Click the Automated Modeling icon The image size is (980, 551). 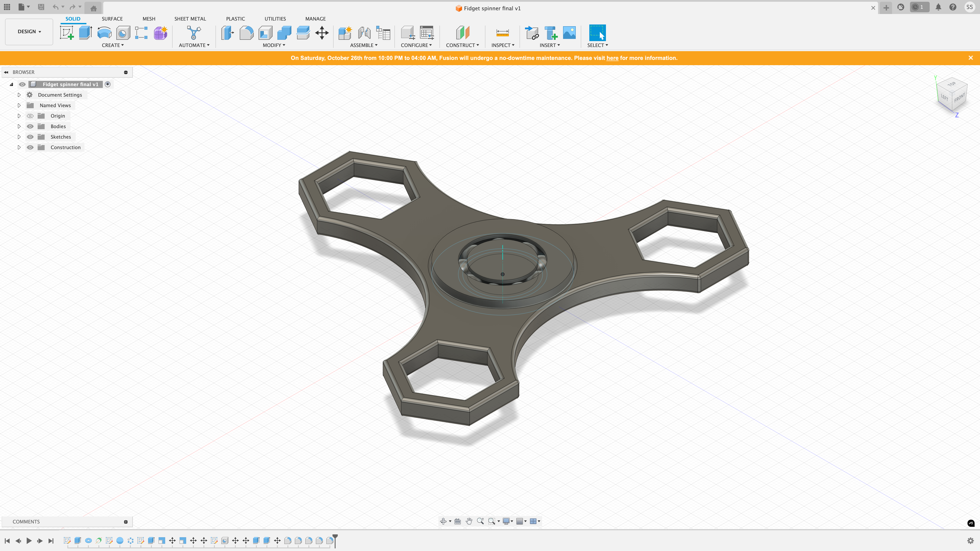[194, 33]
